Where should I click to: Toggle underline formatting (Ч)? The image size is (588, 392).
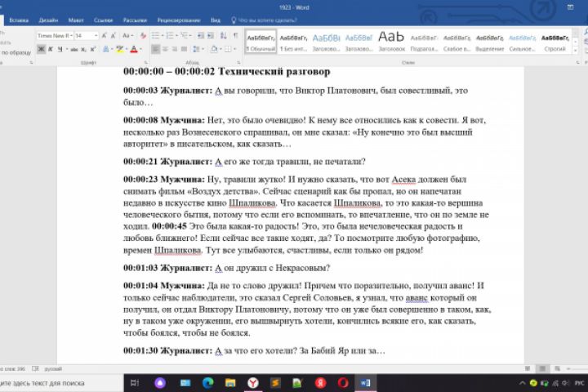pos(60,49)
